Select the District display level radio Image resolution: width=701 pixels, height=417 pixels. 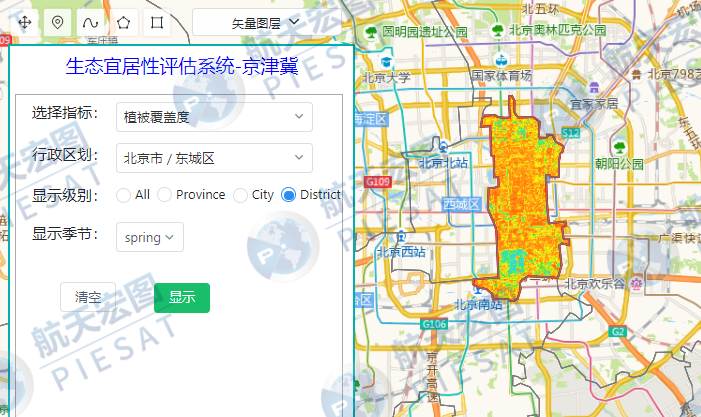tap(288, 195)
